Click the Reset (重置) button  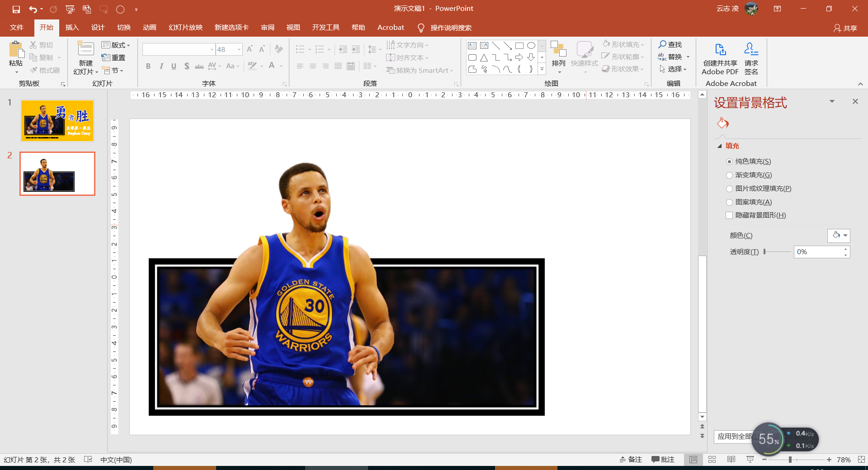pyautogui.click(x=113, y=57)
